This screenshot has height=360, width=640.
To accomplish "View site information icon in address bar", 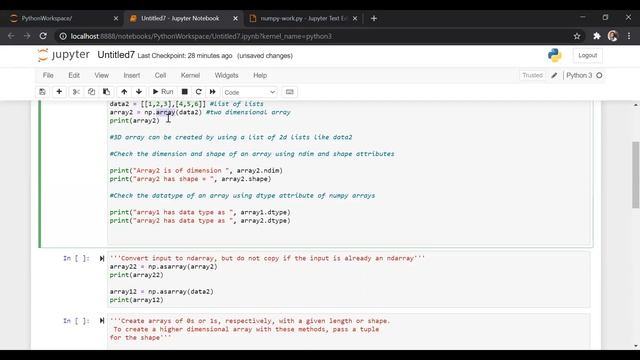I will coord(63,36).
